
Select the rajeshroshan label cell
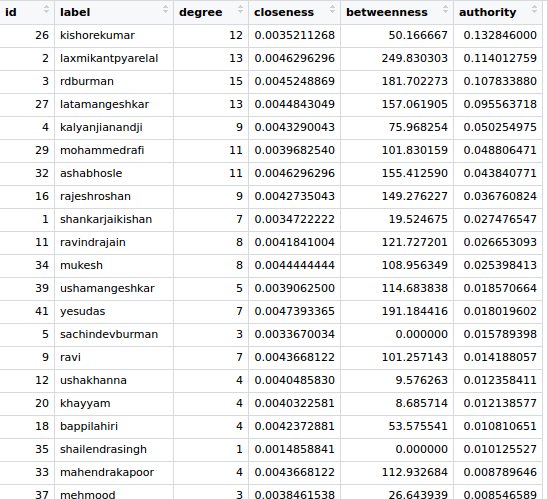114,196
